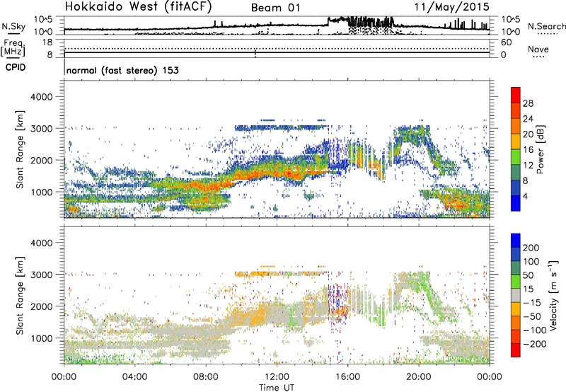Image resolution: width=566 pixels, height=392 pixels.
Task: Click the 'Nave' legend label
Action: (x=538, y=49)
